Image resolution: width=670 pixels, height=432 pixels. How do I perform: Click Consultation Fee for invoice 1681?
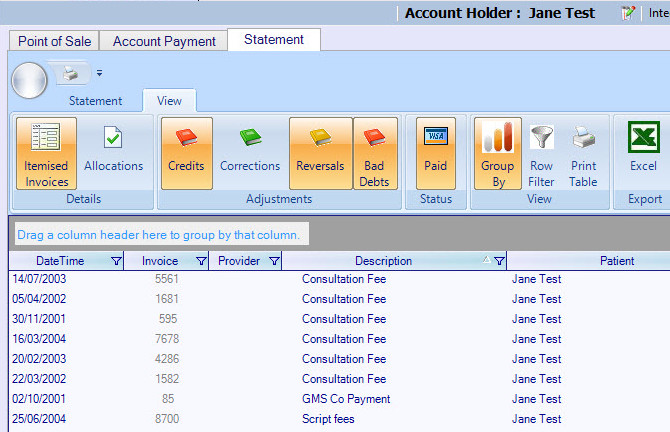pos(344,299)
